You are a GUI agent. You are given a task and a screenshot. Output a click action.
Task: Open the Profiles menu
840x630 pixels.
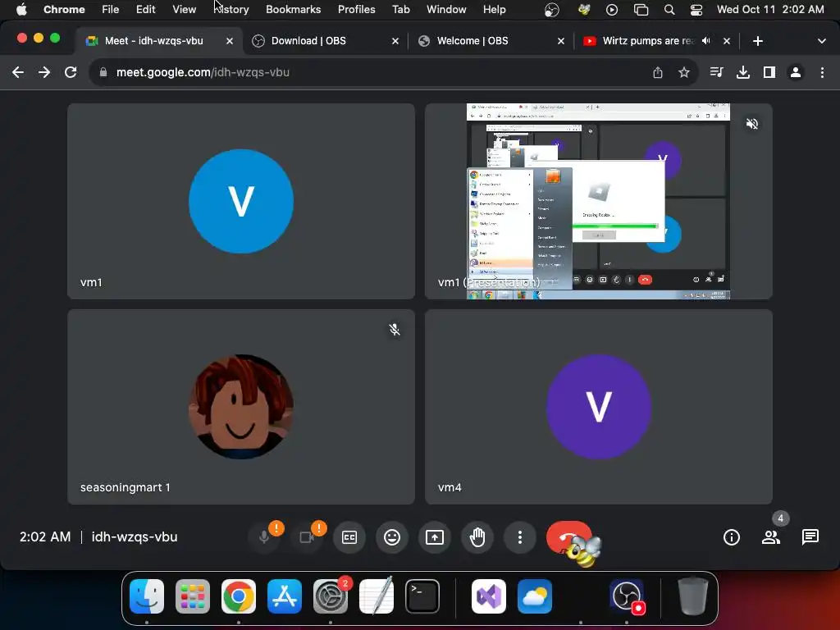(356, 9)
